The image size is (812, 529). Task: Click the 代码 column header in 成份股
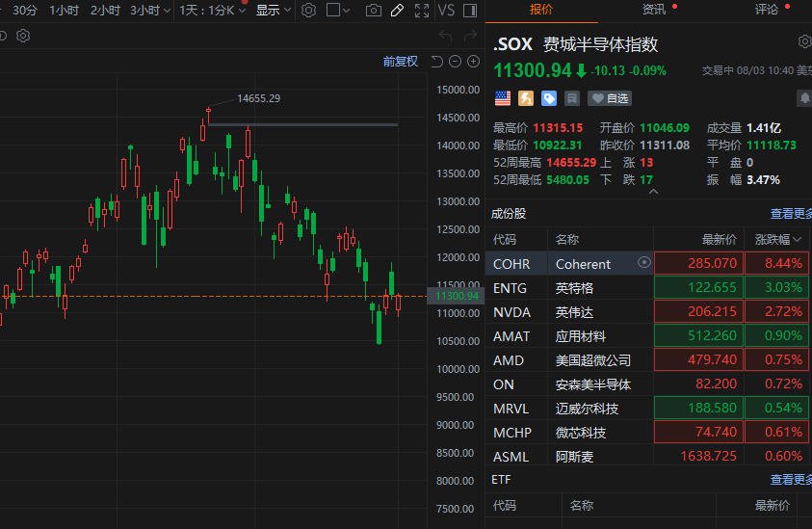(x=505, y=239)
